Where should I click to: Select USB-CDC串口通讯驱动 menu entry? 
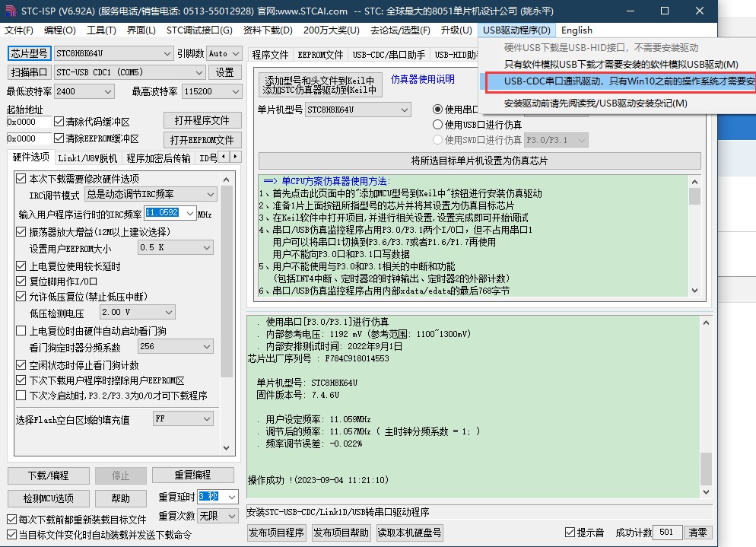(621, 81)
